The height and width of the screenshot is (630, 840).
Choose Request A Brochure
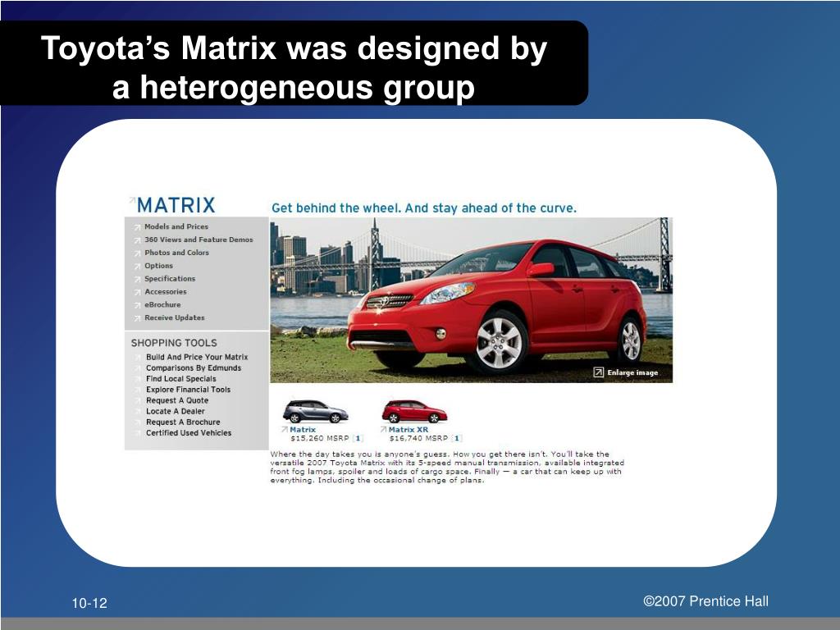[183, 422]
